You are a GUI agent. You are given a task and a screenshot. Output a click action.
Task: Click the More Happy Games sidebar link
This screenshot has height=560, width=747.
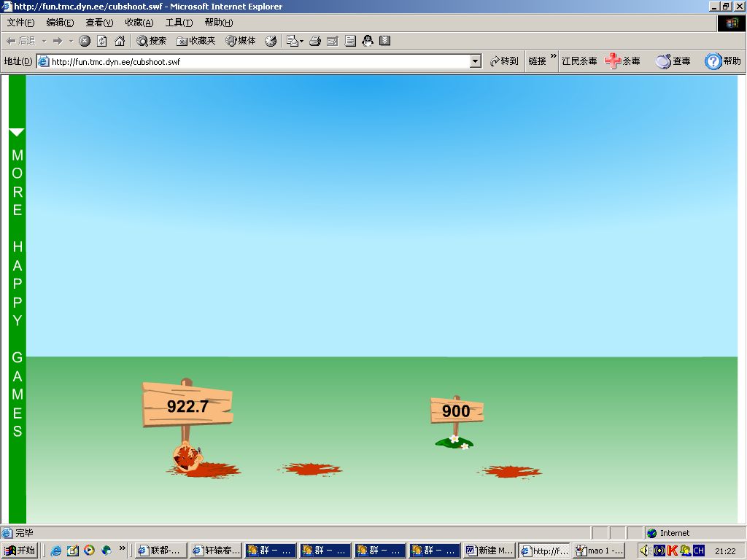click(18, 292)
